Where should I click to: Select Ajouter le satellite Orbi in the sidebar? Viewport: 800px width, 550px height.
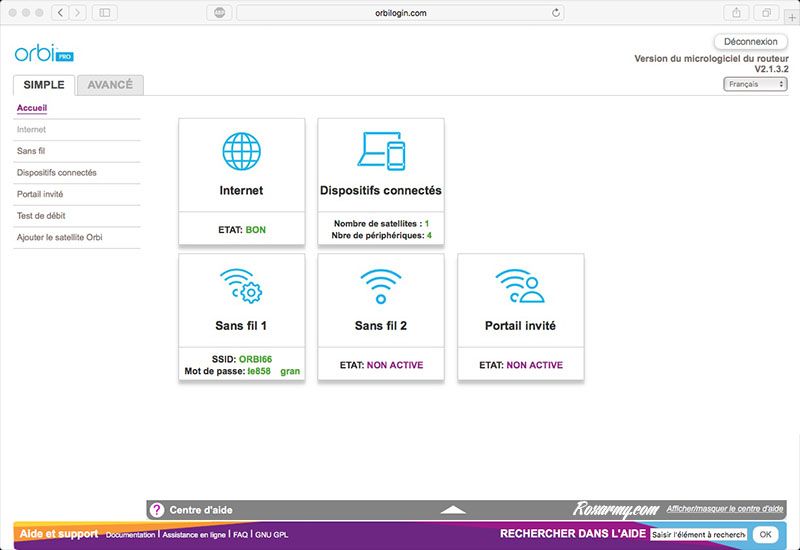click(59, 237)
